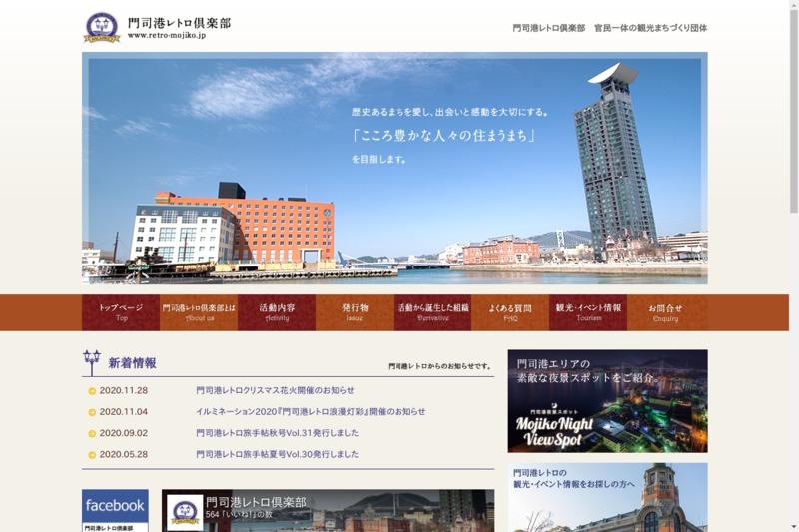Screen dimensions: 799x532
Task: Open the よくある質問 (FAQ) page
Action: 510,312
